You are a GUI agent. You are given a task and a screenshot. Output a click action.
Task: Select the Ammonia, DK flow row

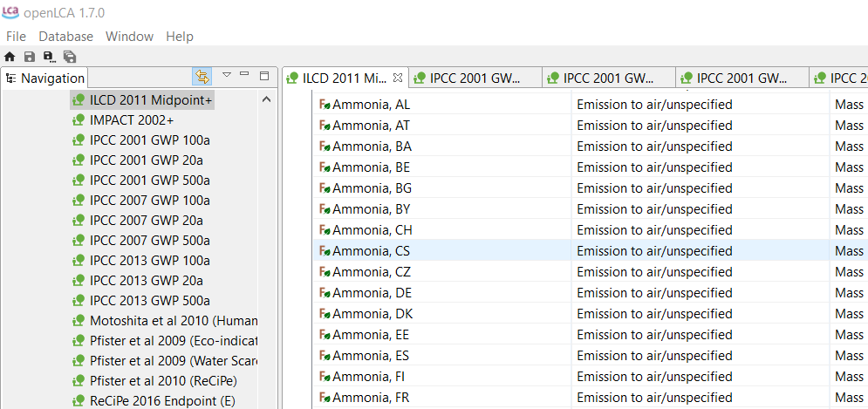590,314
